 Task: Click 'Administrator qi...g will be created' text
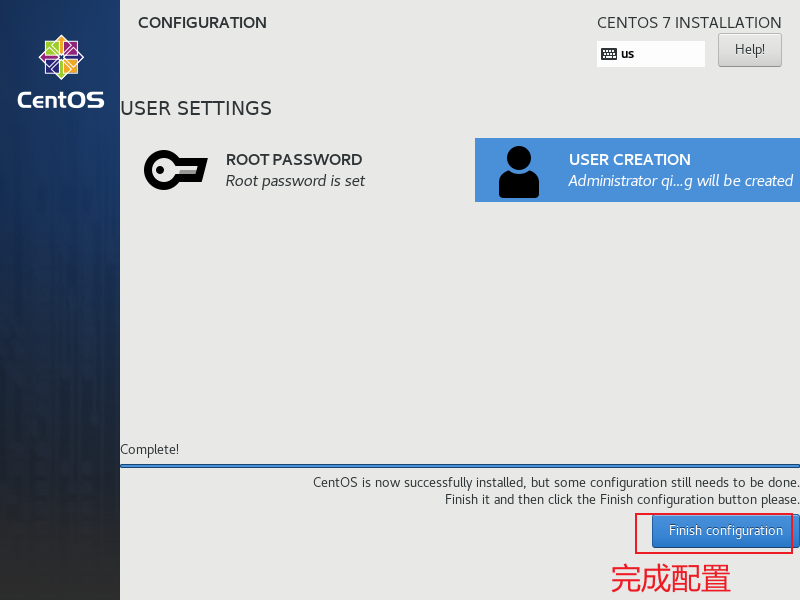(x=681, y=181)
